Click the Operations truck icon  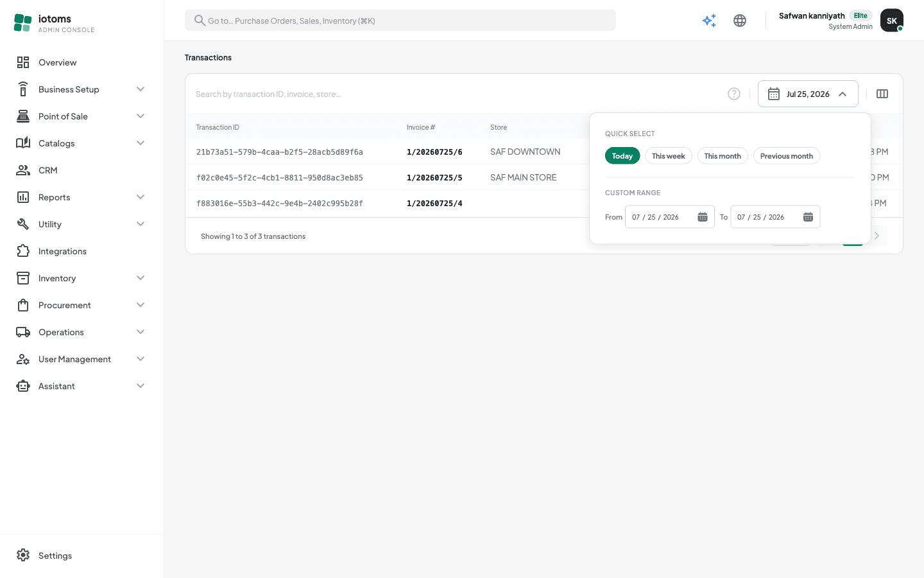pyautogui.click(x=23, y=332)
